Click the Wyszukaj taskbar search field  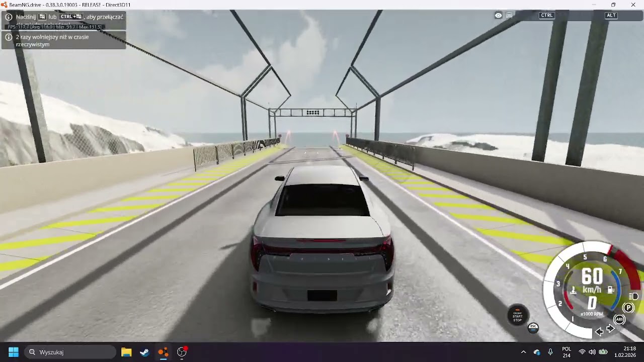(x=70, y=352)
